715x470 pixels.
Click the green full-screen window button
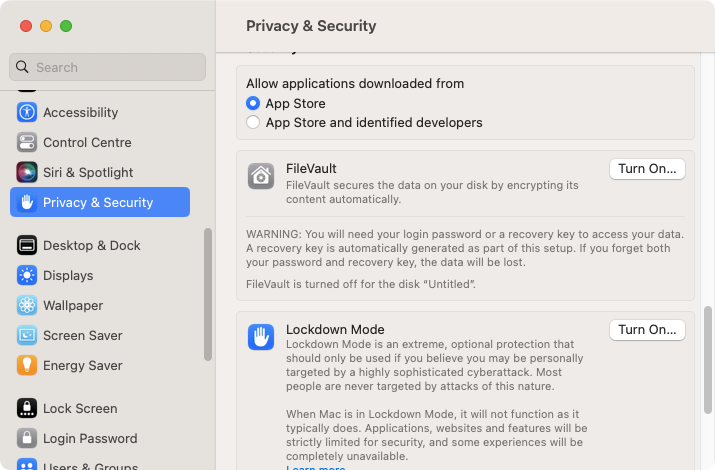[x=66, y=26]
